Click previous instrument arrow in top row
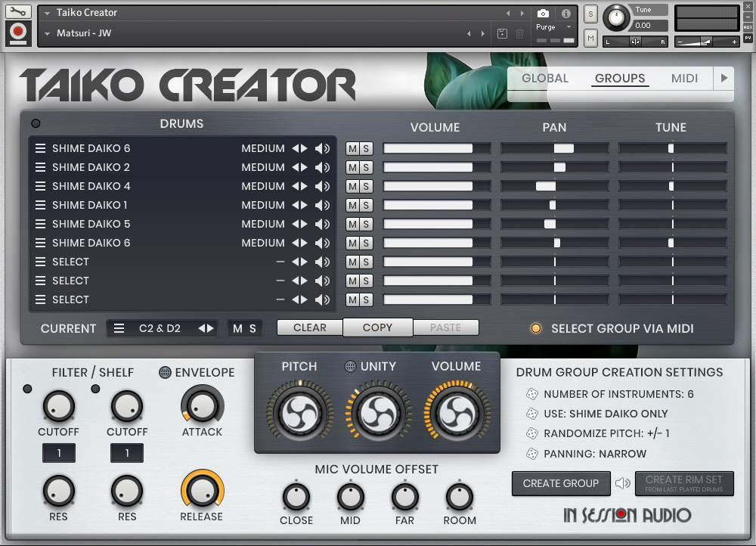Image resolution: width=756 pixels, height=546 pixels. [x=508, y=13]
